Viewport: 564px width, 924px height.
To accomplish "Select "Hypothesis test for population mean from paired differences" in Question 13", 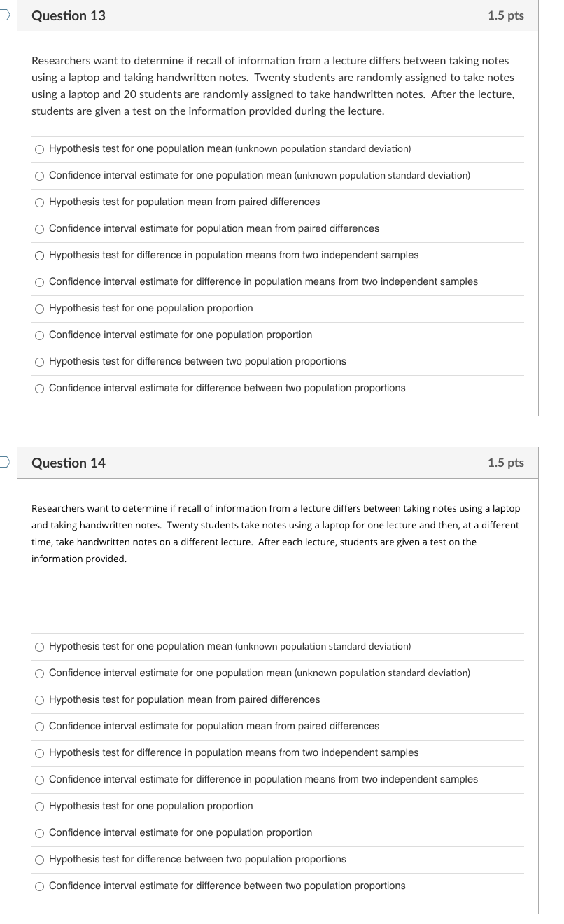I will [40, 202].
